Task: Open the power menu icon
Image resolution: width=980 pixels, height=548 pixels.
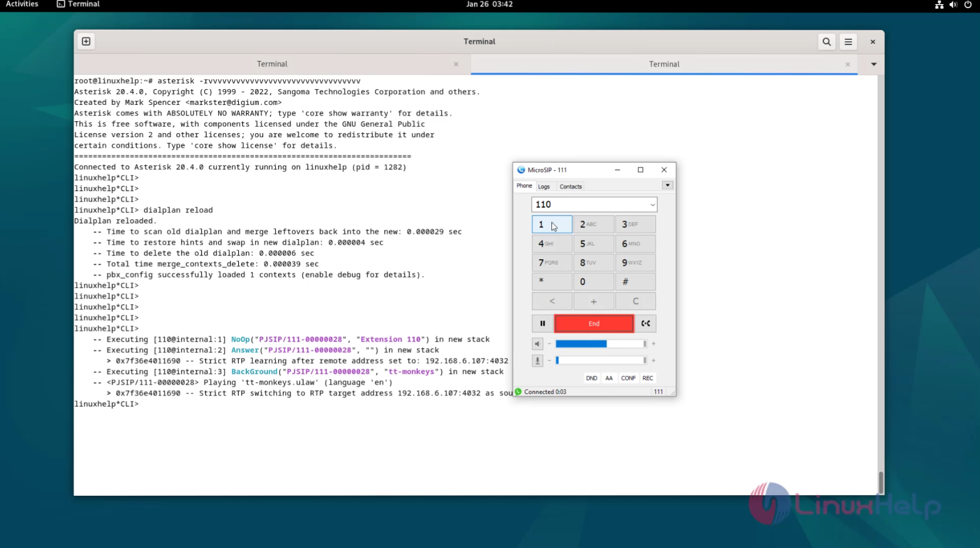Action: [968, 5]
